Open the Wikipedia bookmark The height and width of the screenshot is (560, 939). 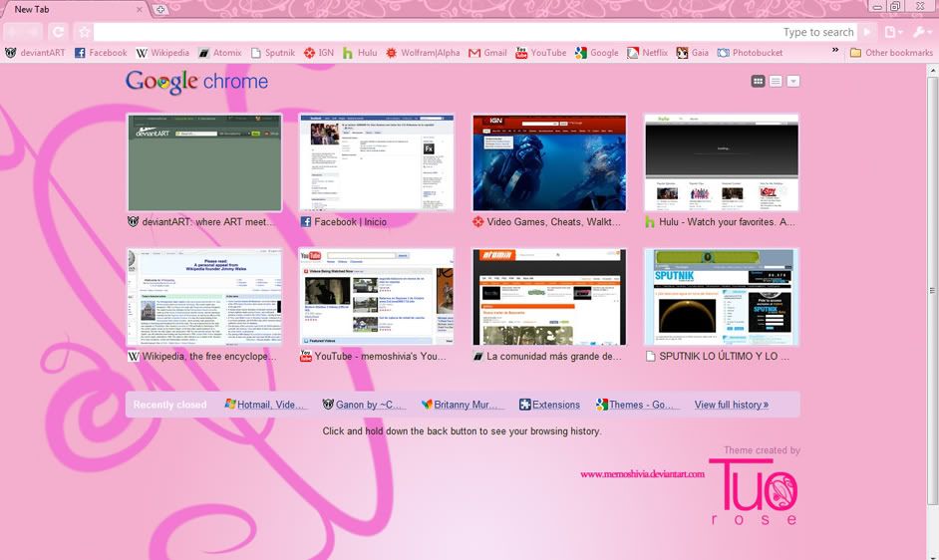pyautogui.click(x=162, y=53)
